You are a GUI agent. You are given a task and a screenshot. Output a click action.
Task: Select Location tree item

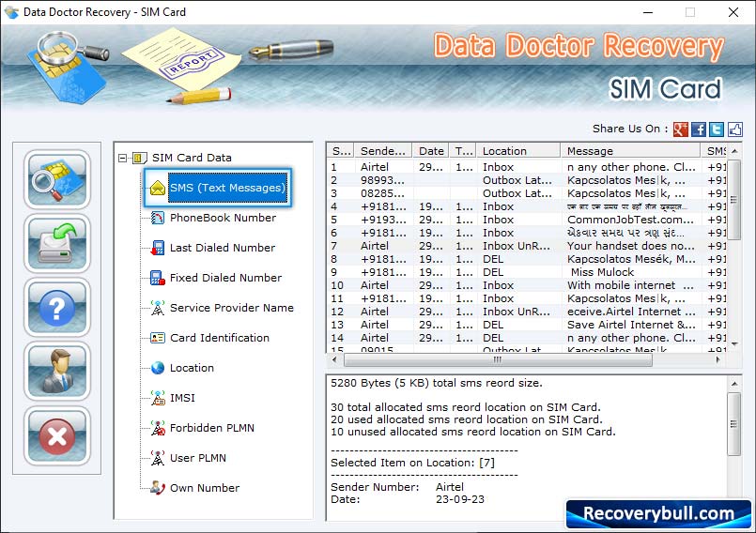(x=192, y=368)
